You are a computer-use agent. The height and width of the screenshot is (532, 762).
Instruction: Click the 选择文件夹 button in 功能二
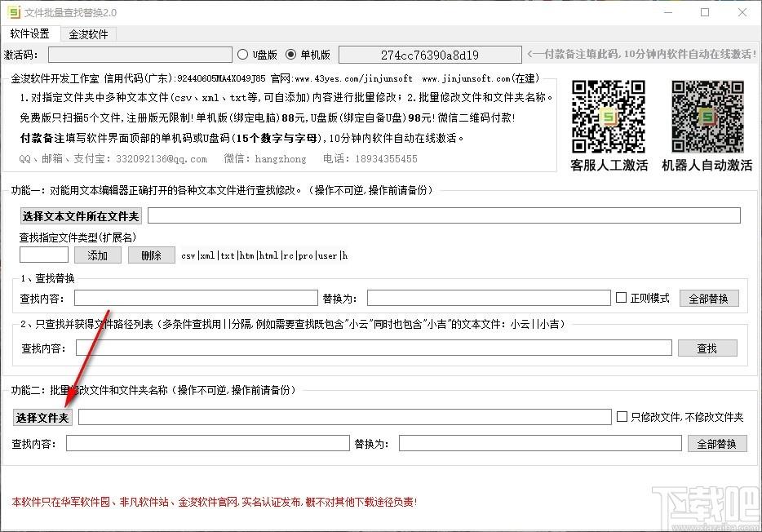[43, 417]
